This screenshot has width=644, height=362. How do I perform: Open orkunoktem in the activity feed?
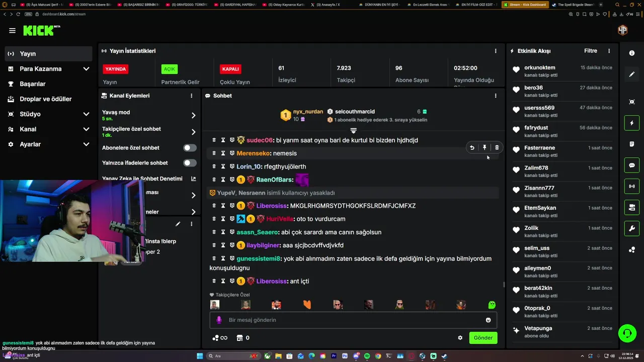(540, 67)
